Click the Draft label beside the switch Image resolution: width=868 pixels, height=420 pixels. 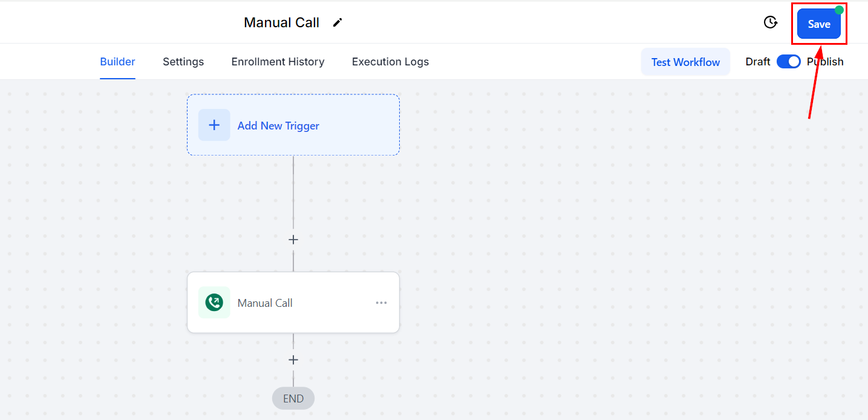coord(758,62)
